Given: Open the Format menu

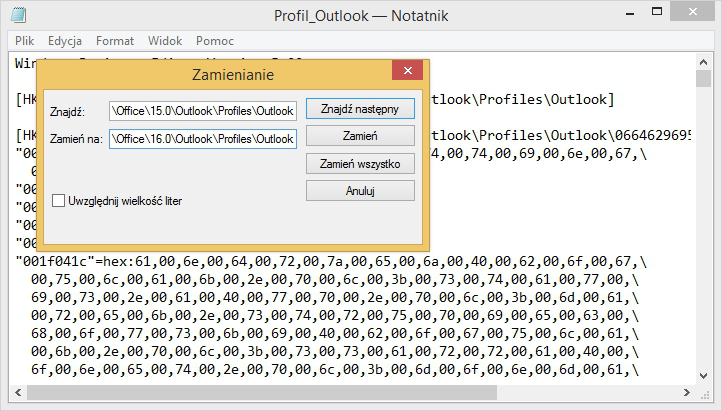Looking at the screenshot, I should coord(115,41).
